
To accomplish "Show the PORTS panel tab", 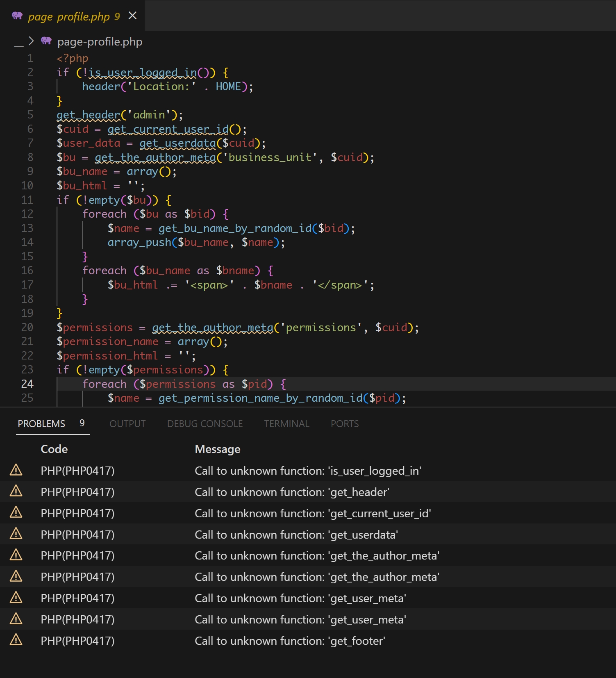I will 345,424.
